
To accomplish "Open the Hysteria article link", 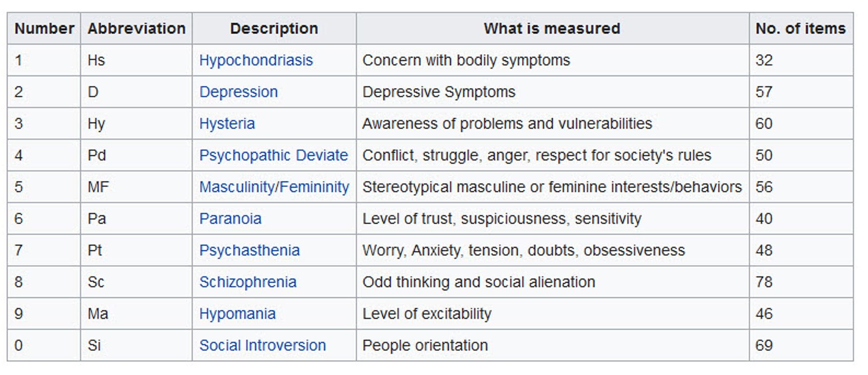I will tap(227, 123).
